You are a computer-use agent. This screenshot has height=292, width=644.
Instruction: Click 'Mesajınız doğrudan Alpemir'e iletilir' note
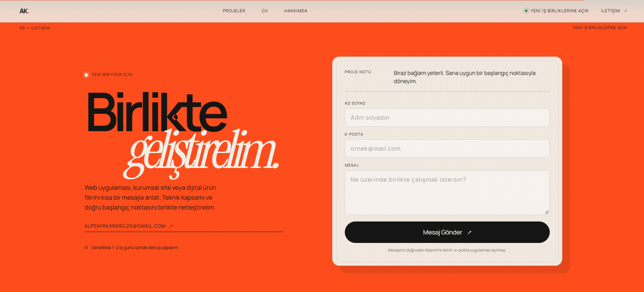click(x=447, y=250)
